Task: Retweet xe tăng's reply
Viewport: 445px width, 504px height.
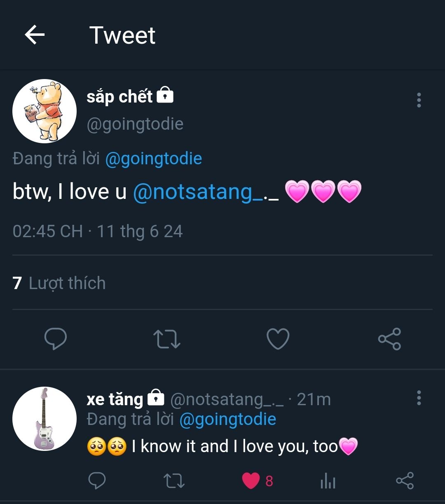Action: (x=174, y=481)
